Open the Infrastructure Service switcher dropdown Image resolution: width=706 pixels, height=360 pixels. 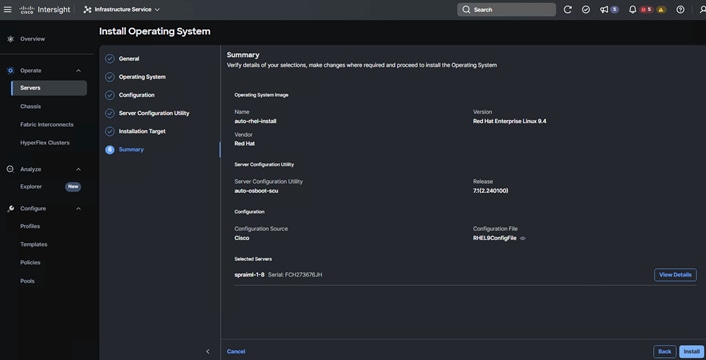click(122, 9)
